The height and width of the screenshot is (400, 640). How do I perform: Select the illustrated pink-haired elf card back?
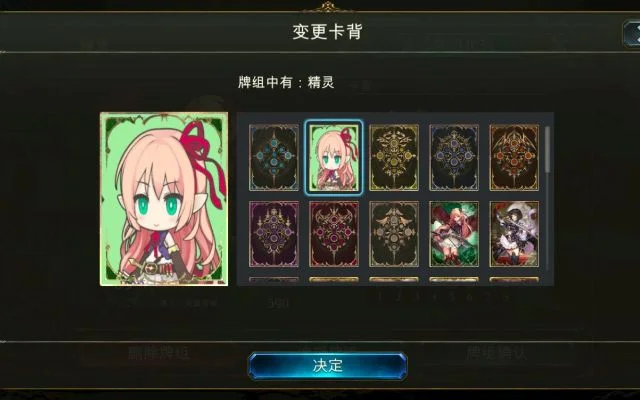tap(454, 234)
